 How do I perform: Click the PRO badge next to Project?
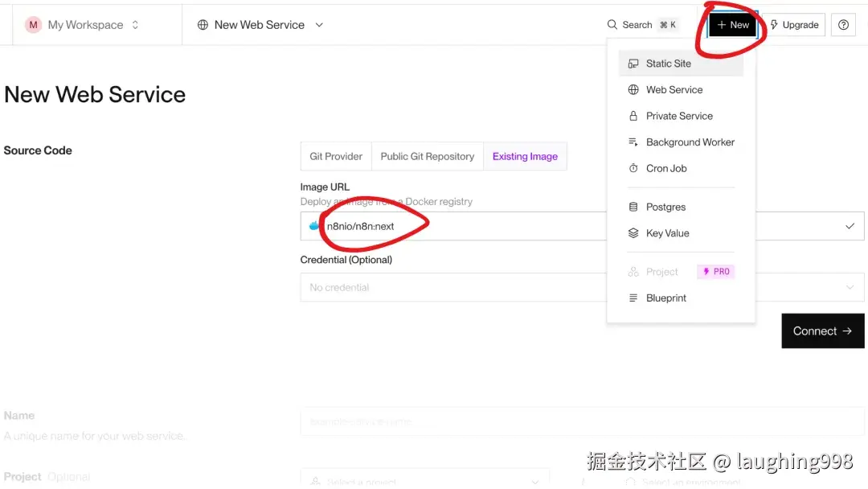click(x=716, y=271)
